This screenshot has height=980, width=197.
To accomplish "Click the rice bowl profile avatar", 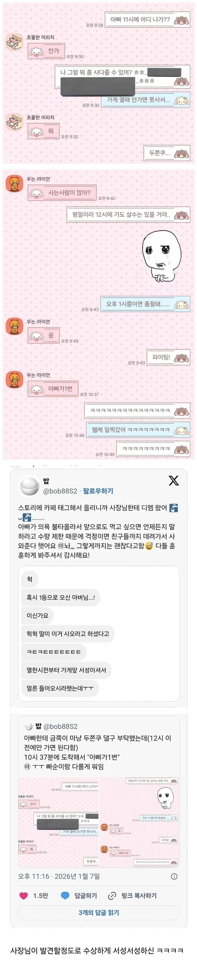I will click(30, 486).
